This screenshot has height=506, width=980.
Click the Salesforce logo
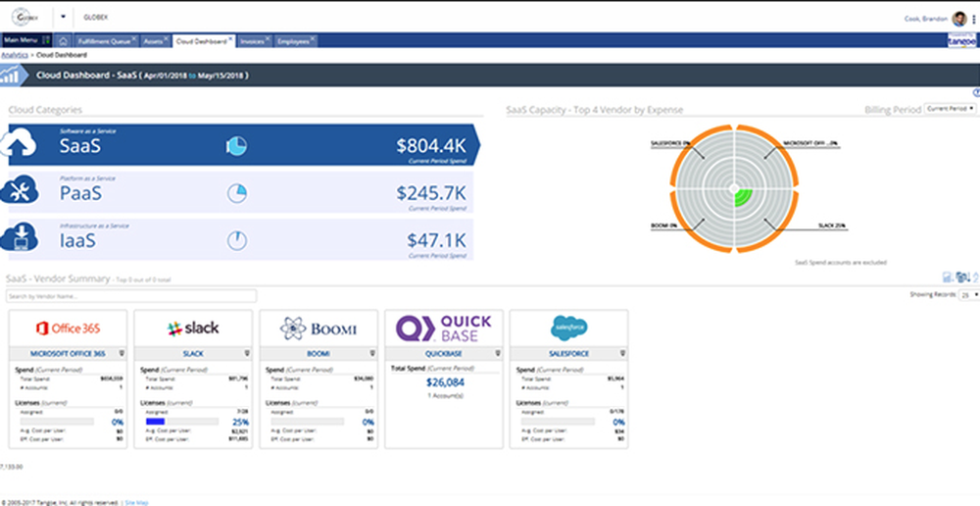point(568,328)
